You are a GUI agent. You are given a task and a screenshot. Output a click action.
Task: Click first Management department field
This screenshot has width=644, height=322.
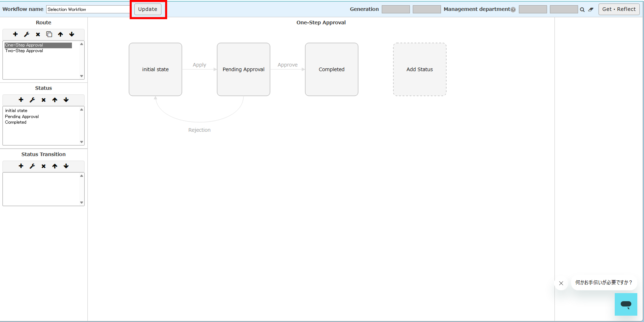533,9
